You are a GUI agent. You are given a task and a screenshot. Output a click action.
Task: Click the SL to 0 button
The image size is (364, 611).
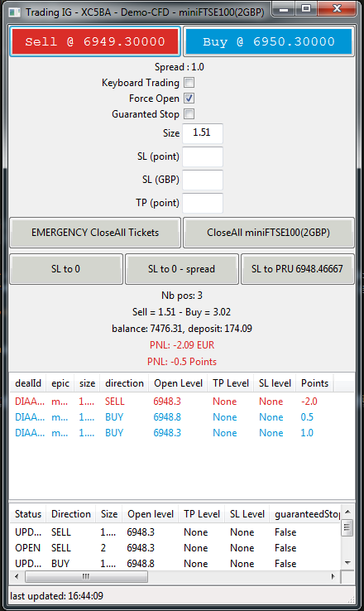point(66,269)
